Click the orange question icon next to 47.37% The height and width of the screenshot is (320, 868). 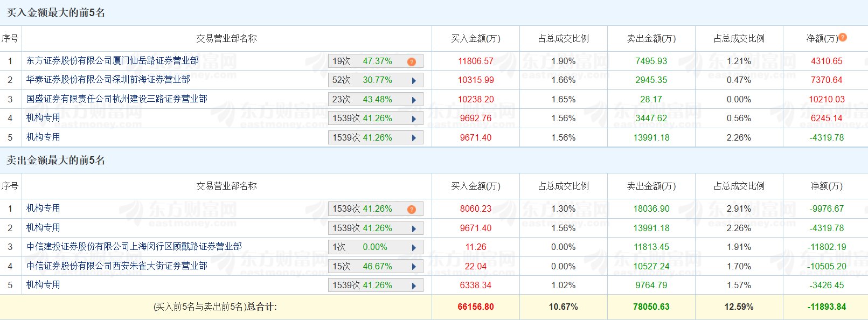pos(412,61)
